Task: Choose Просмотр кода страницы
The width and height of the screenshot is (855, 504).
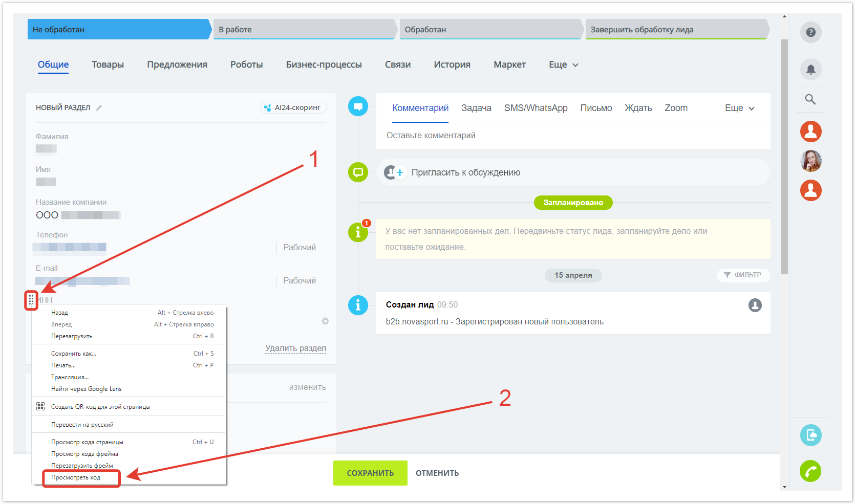Action: 129,442
